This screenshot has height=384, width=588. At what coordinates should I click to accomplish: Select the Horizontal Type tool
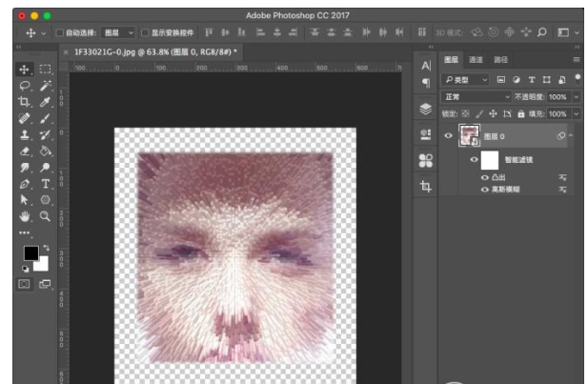pos(45,183)
